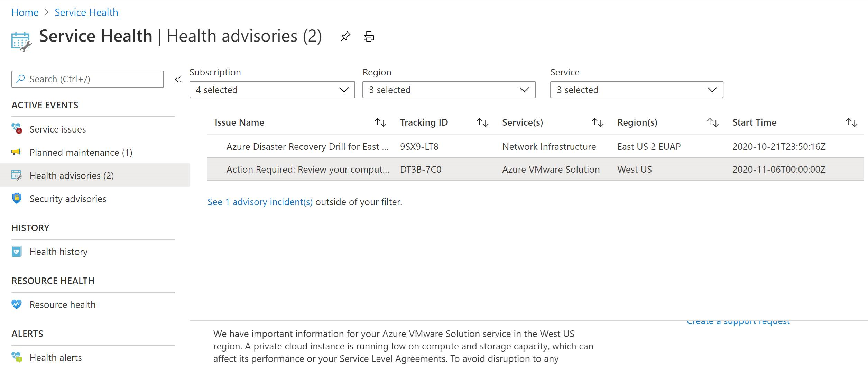
Task: Click the Health history icon
Action: coord(17,252)
